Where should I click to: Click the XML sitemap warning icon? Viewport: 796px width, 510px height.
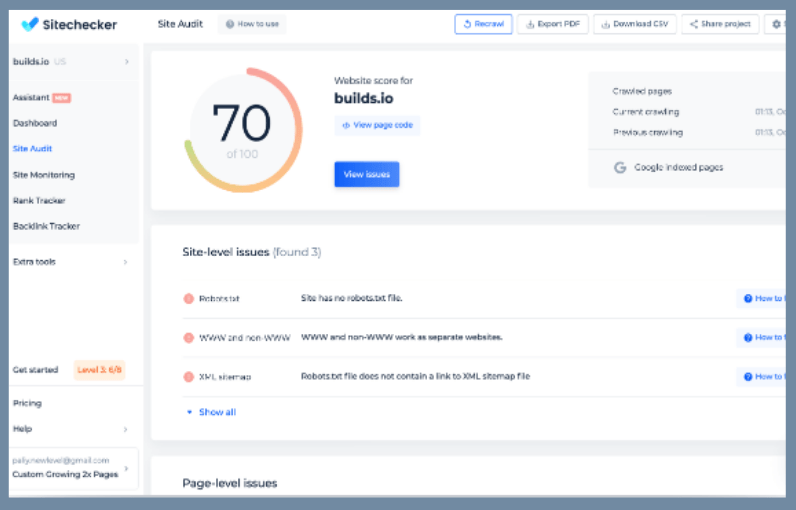tap(188, 377)
